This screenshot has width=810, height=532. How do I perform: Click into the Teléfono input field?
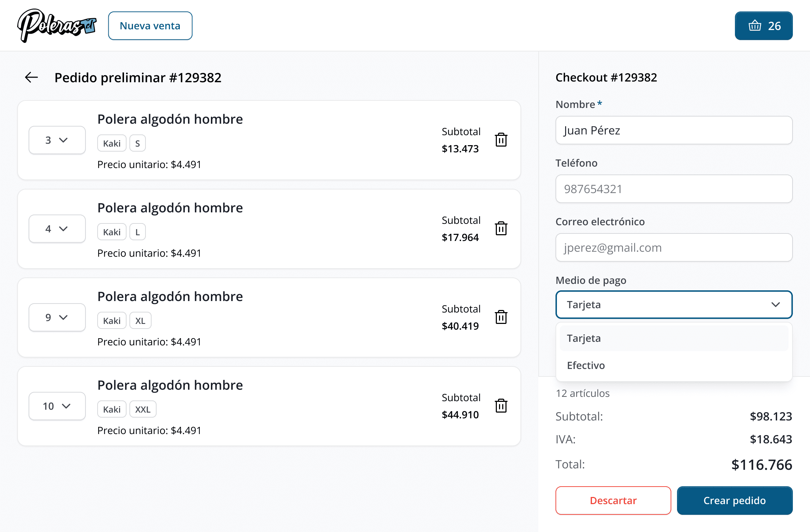pyautogui.click(x=674, y=189)
